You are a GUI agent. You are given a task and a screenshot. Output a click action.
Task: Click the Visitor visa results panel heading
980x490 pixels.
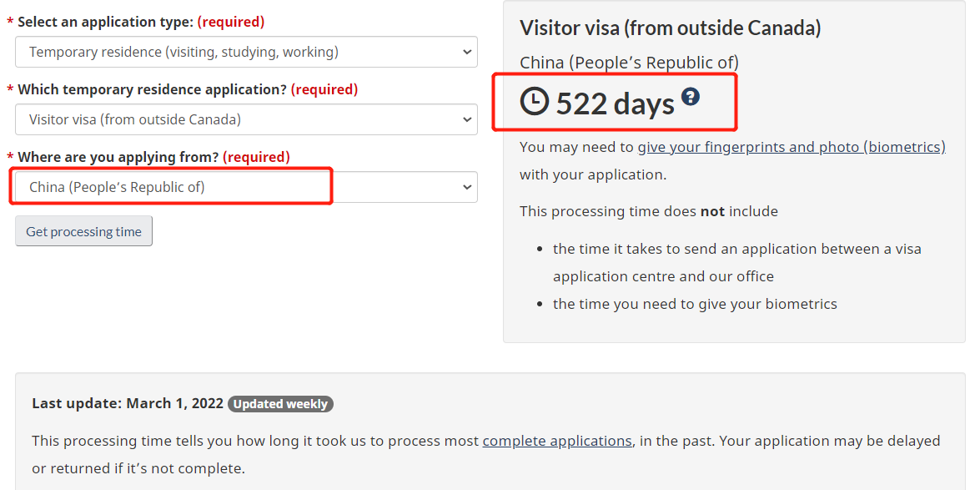pyautogui.click(x=670, y=28)
